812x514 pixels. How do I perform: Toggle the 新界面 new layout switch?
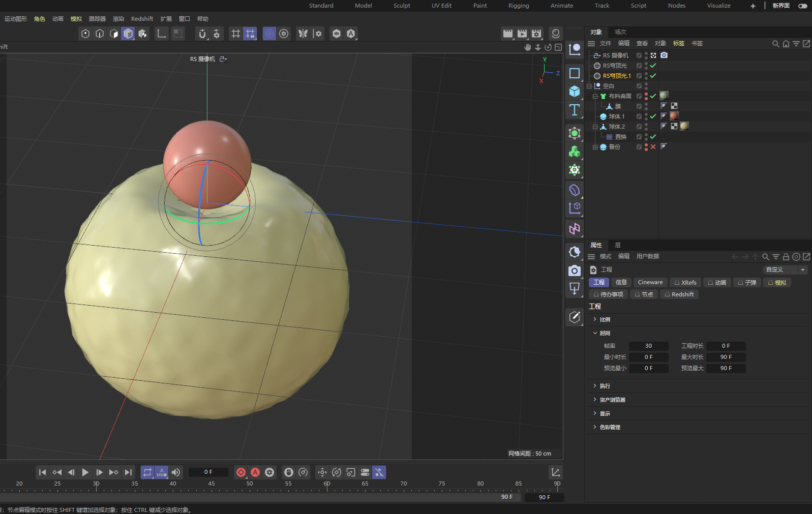803,6
